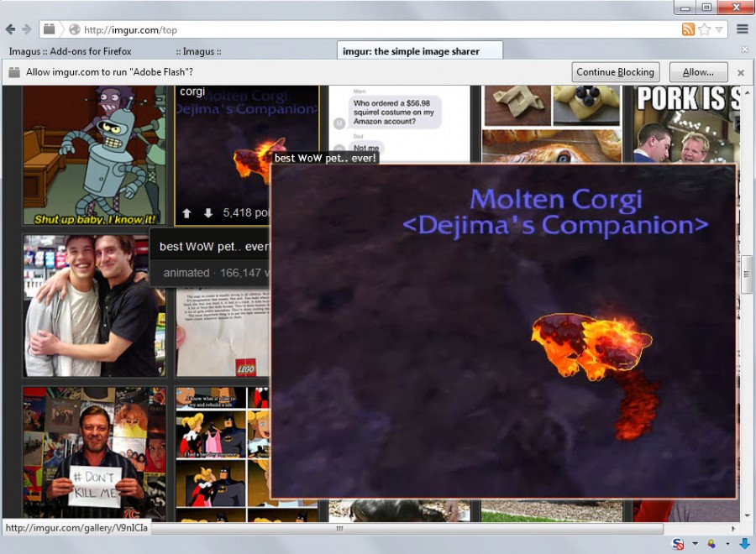Toggle the bookmark star for this page
The height and width of the screenshot is (554, 756).
[x=701, y=29]
